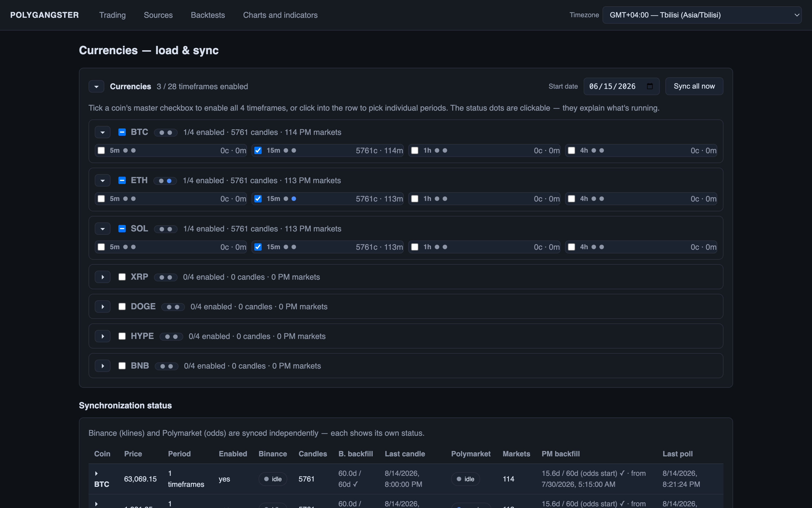812x508 pixels.
Task: Click Binance idle status badge in BTC row
Action: click(x=273, y=479)
